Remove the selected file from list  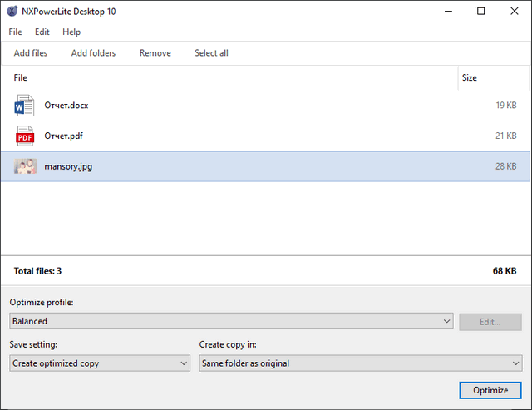tap(155, 53)
